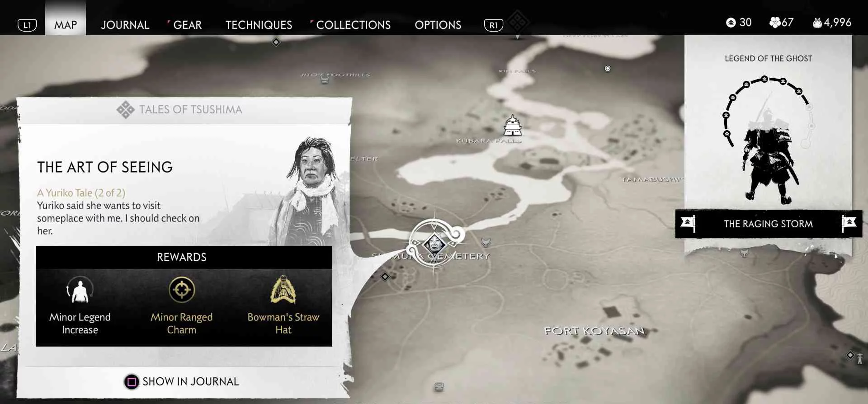This screenshot has height=404, width=868.
Task: Click the supplies counter showing 4,996
Action: coord(832,23)
